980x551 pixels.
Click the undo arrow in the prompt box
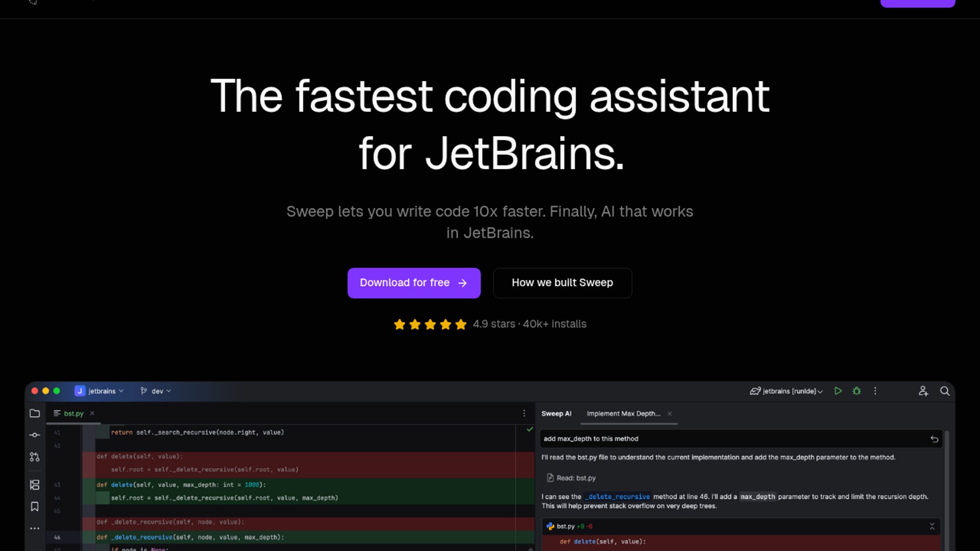tap(934, 439)
